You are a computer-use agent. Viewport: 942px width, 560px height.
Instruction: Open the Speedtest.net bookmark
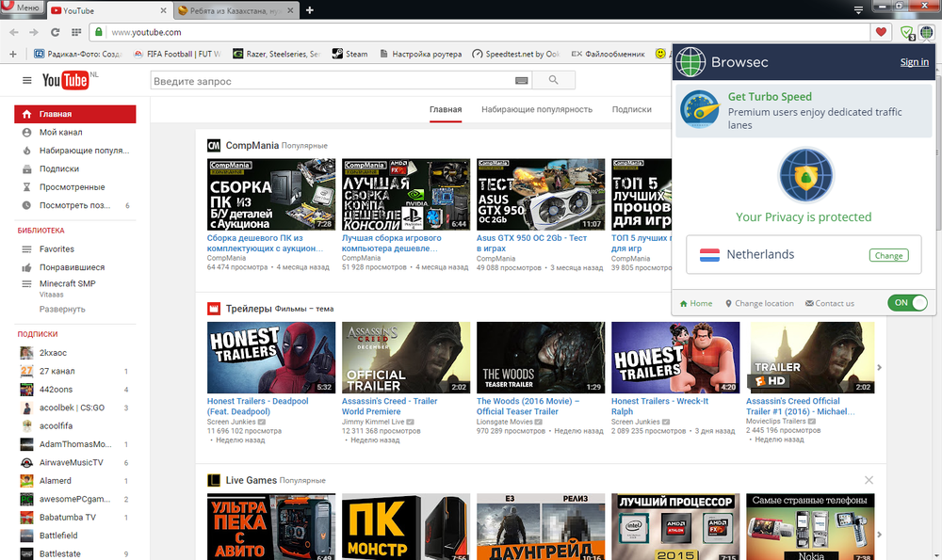tap(516, 54)
